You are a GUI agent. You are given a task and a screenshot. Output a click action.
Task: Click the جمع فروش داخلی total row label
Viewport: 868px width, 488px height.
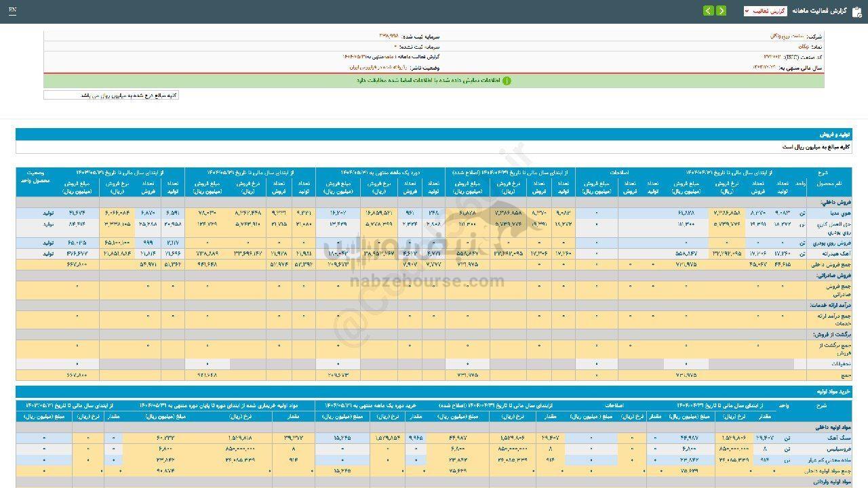click(x=829, y=264)
